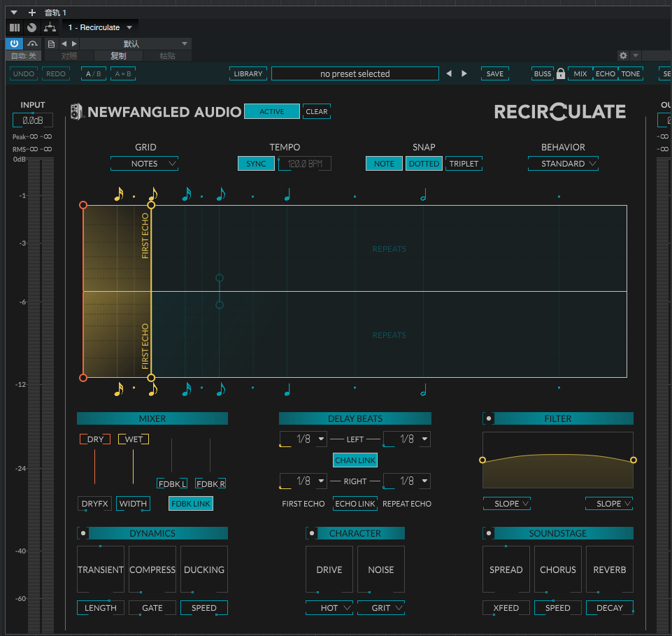Click the A / B compare button
Image resolution: width=672 pixels, height=636 pixels.
94,73
